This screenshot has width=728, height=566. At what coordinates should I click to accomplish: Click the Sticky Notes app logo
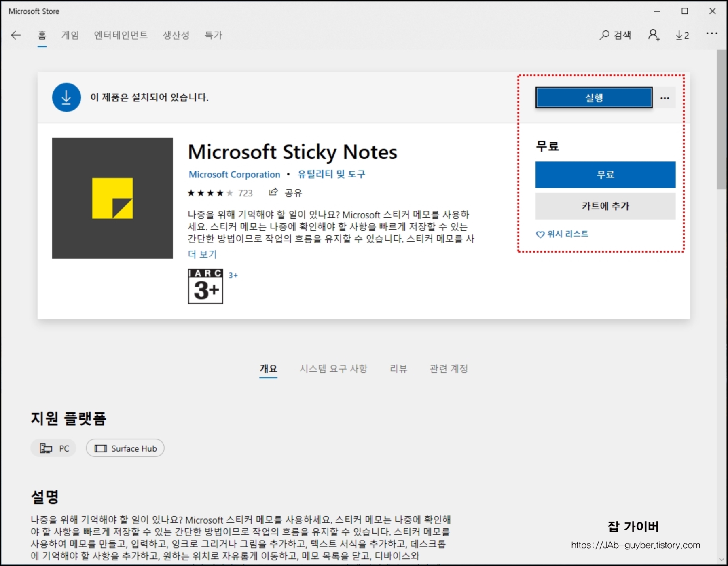point(112,198)
